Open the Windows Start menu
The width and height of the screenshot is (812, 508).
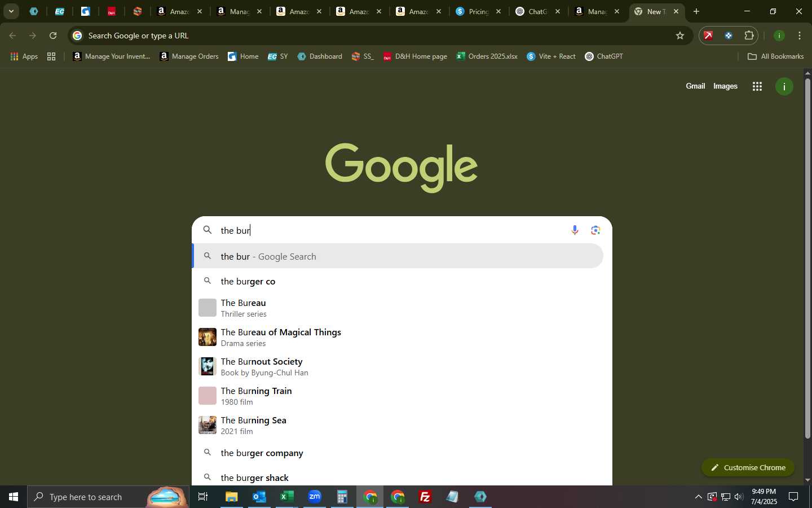14,497
